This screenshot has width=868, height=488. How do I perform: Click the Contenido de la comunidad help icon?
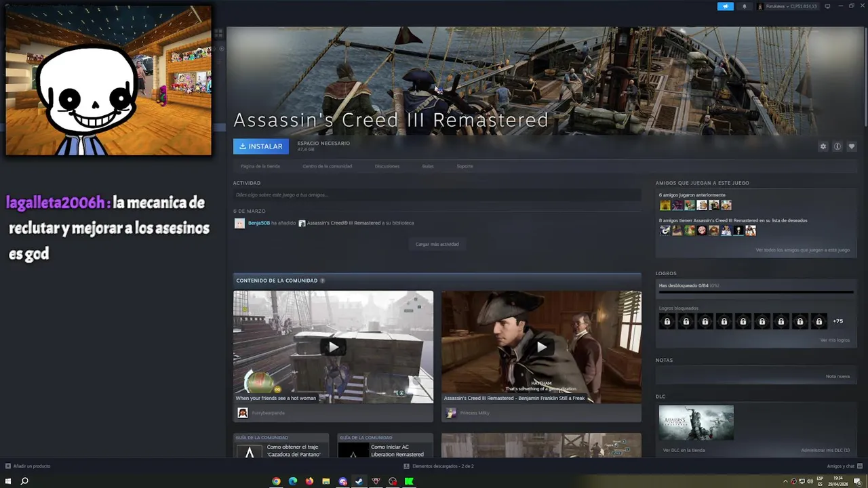pyautogui.click(x=322, y=281)
